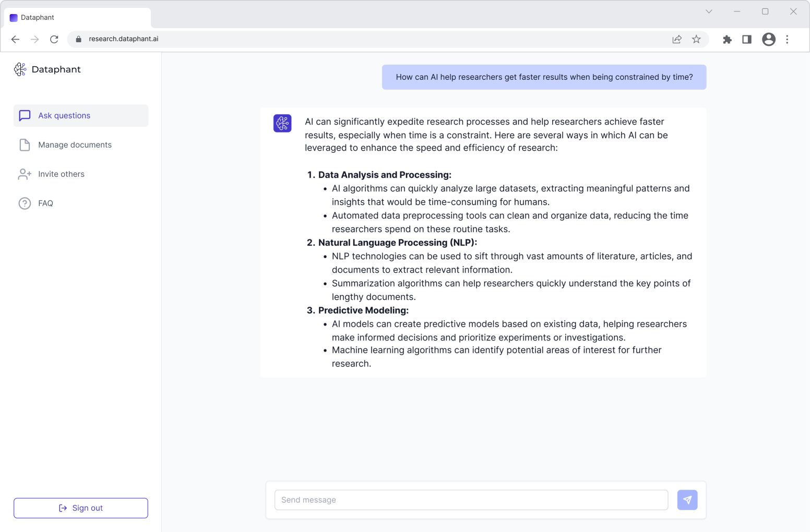810x532 pixels.
Task: Open the FAQ question mark icon
Action: click(25, 203)
